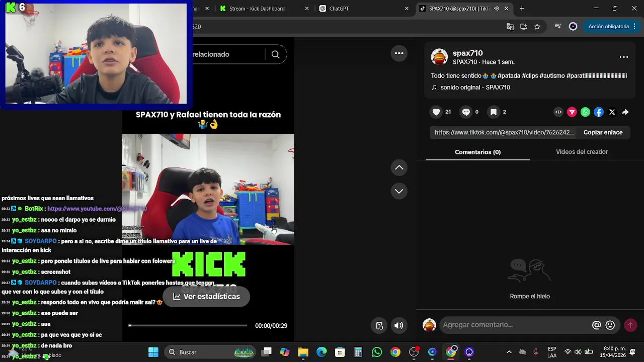Click the #clips hashtag

pyautogui.click(x=530, y=76)
